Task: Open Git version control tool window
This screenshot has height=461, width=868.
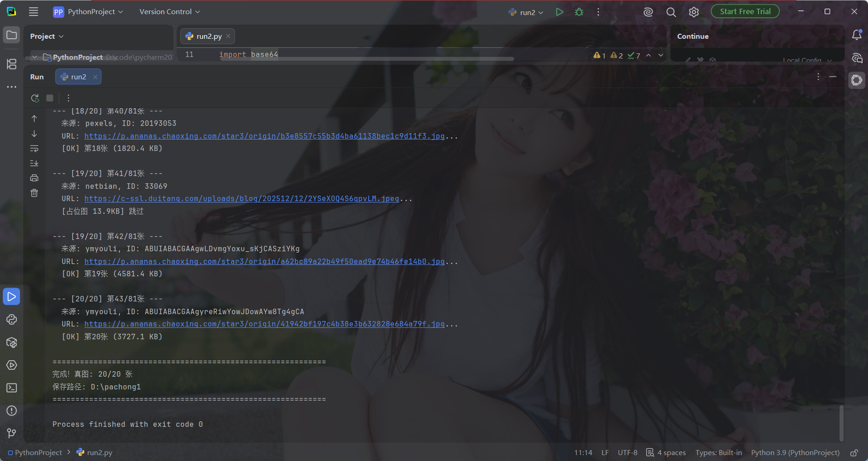Action: click(x=11, y=433)
